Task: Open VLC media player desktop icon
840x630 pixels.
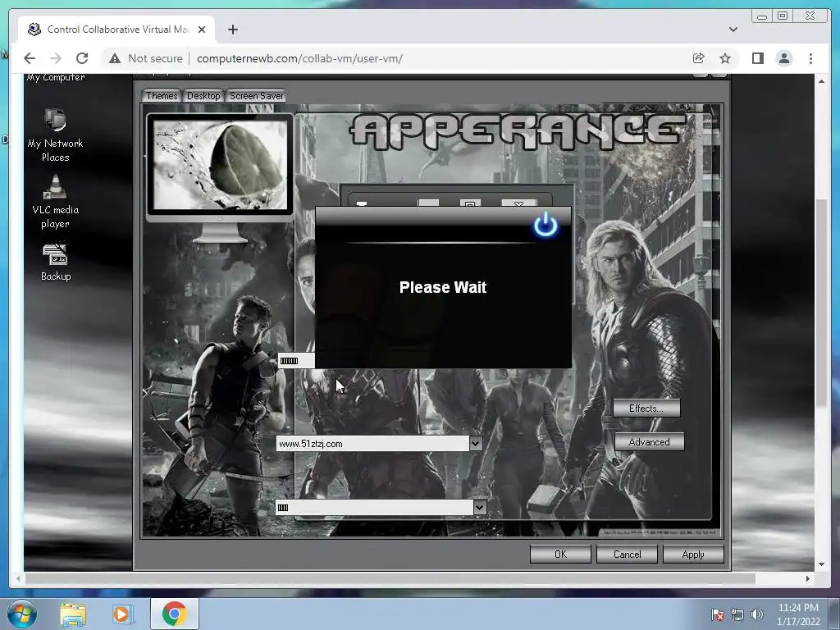Action: point(55,202)
